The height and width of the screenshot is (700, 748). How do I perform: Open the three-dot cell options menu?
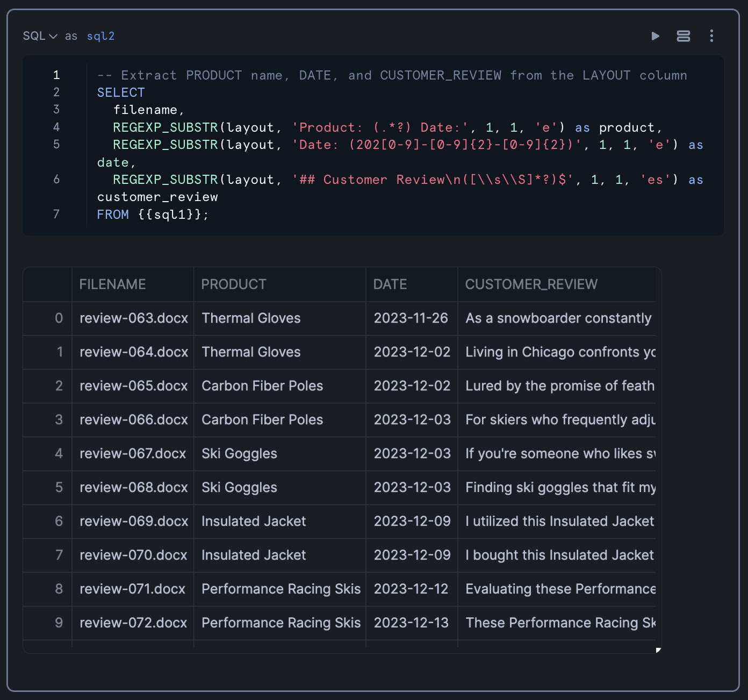[x=711, y=36]
